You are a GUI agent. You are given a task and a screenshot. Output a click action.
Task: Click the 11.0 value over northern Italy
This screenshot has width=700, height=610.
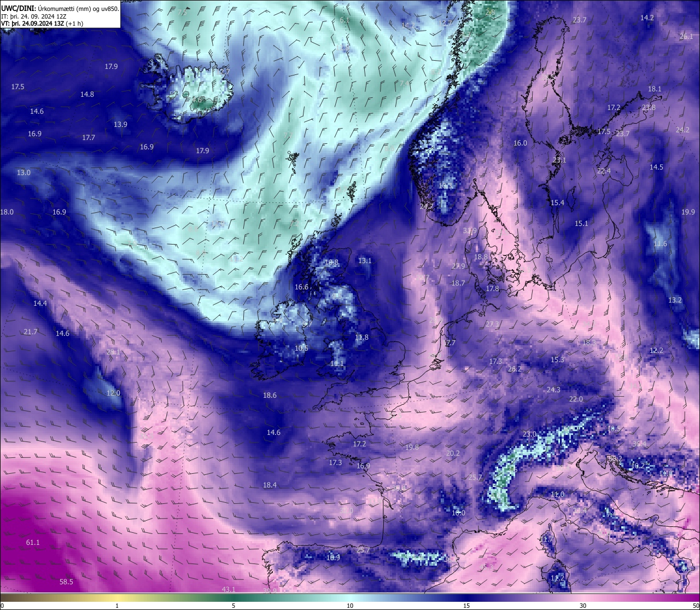tap(557, 494)
